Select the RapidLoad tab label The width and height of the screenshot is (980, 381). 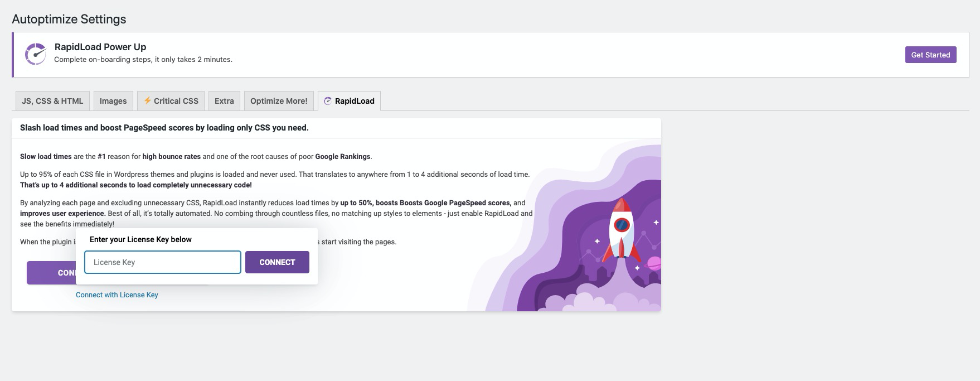(x=355, y=101)
